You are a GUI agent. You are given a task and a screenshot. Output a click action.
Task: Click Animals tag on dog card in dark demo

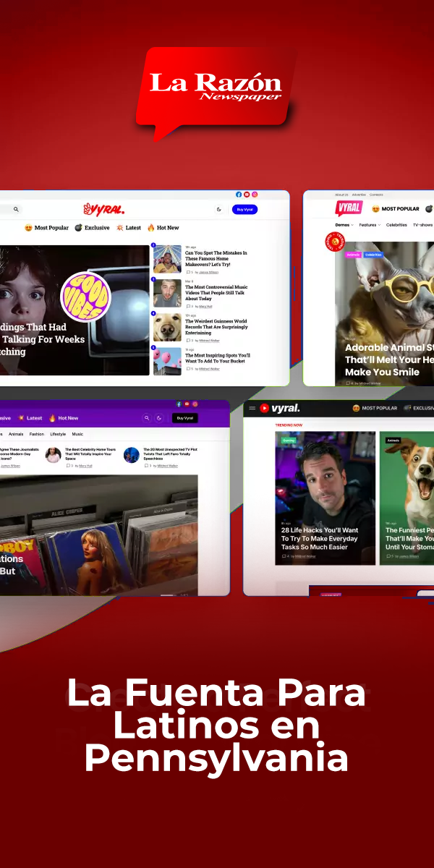click(393, 440)
